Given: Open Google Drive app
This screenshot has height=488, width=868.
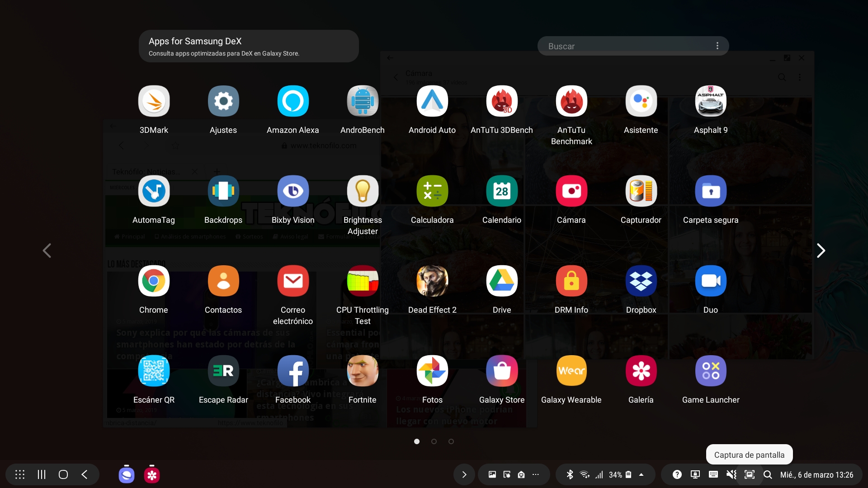Looking at the screenshot, I should pos(502,281).
